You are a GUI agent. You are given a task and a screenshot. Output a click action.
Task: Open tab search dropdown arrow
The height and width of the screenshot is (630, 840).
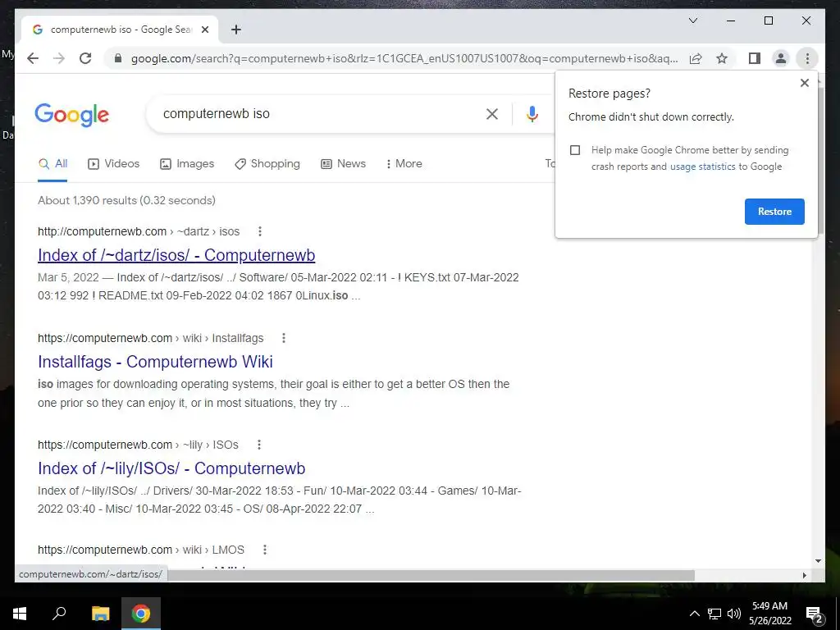tap(692, 21)
